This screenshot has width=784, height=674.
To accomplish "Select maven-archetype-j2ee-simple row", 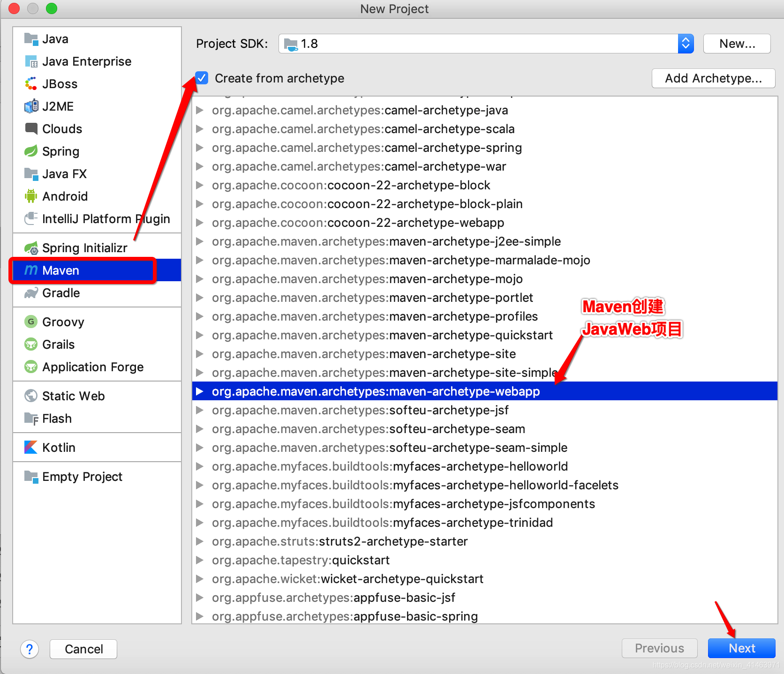I will [x=485, y=241].
